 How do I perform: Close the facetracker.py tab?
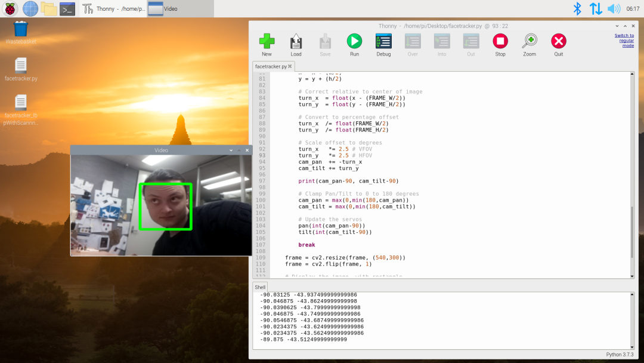click(x=290, y=66)
